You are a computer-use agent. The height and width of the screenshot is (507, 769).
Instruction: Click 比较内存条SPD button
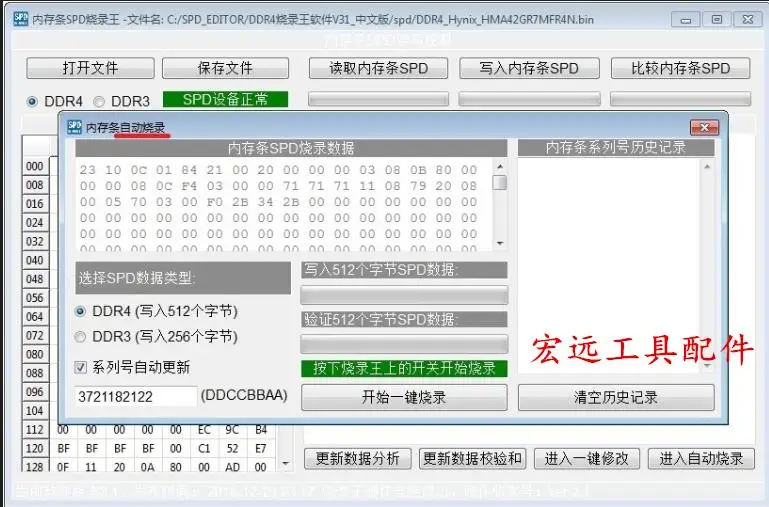coord(680,68)
